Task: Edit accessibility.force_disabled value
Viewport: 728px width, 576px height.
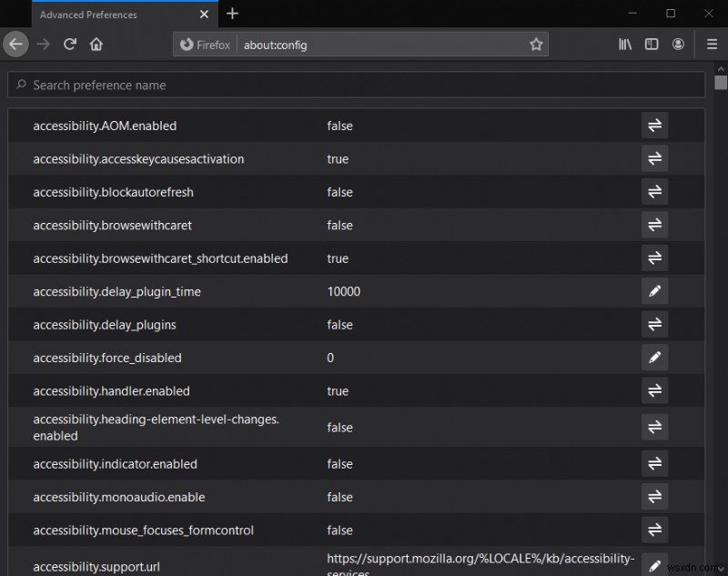Action: coord(654,358)
